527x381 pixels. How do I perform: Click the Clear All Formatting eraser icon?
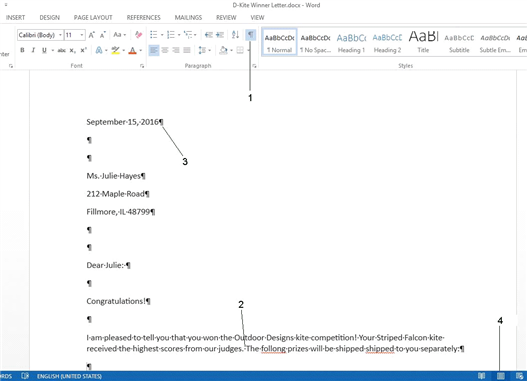[138, 35]
